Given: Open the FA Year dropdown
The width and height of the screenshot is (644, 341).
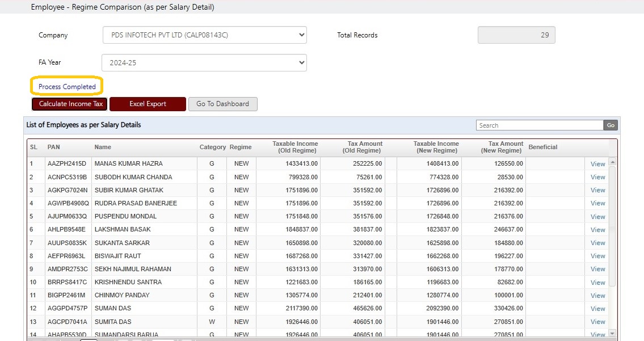Looking at the screenshot, I should [204, 63].
